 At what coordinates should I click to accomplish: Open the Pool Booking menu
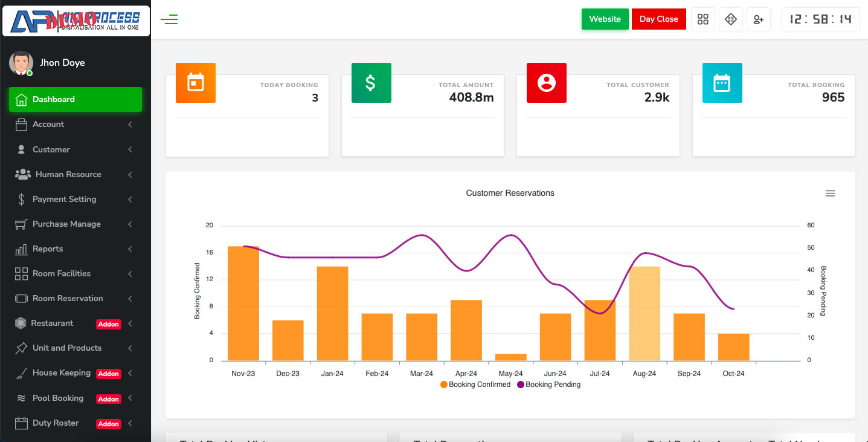[76, 398]
